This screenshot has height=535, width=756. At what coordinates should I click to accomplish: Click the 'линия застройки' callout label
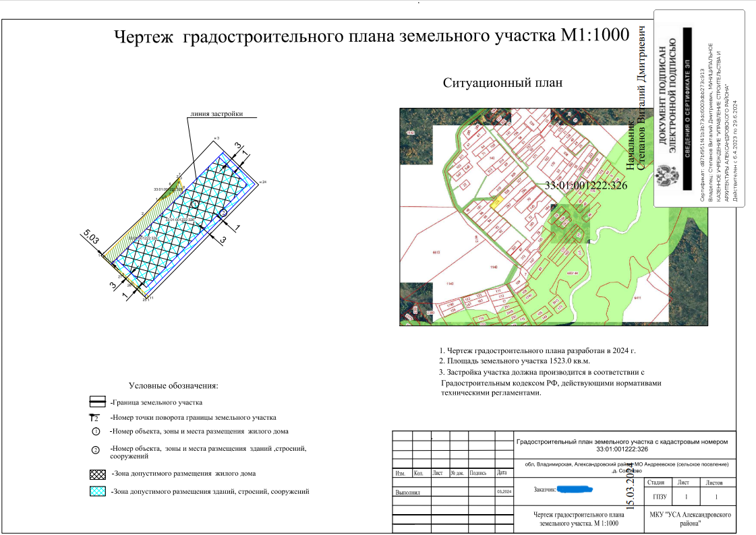click(216, 114)
